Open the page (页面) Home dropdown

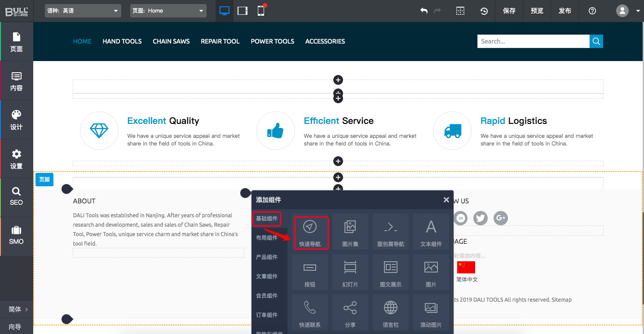pos(168,11)
